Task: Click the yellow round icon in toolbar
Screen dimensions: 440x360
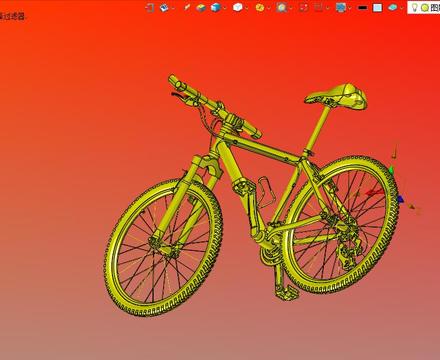Action: (x=260, y=7)
